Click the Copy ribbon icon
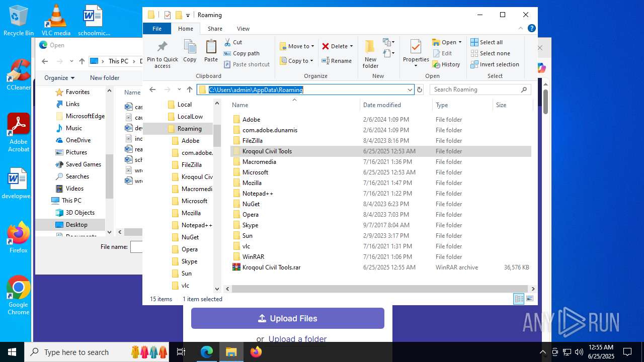The width and height of the screenshot is (644, 362). (190, 51)
